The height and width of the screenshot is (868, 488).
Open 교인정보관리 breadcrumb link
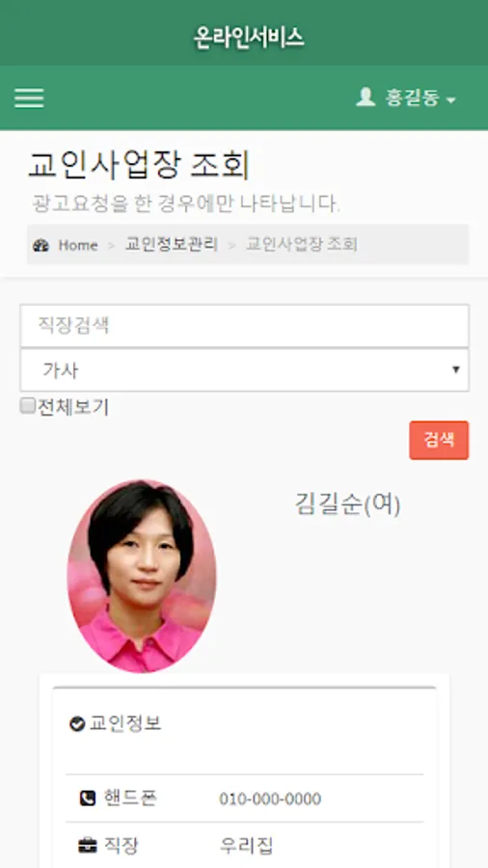click(x=172, y=244)
